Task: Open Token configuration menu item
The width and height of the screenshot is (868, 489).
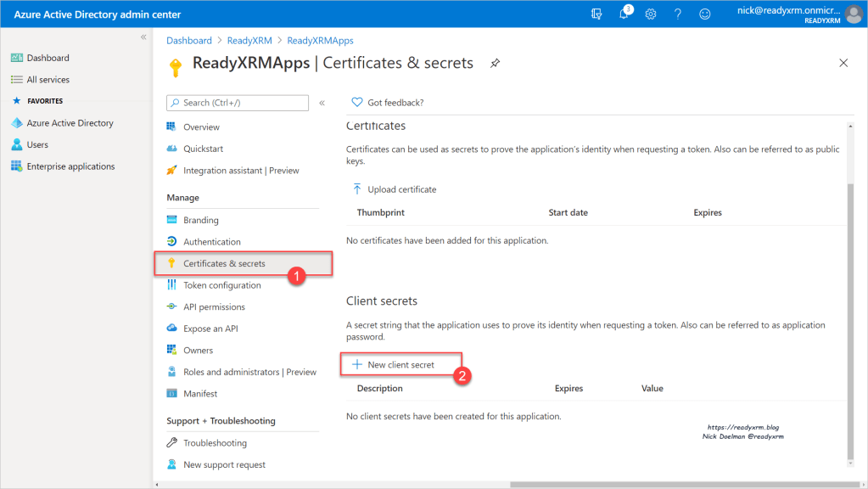Action: click(221, 285)
